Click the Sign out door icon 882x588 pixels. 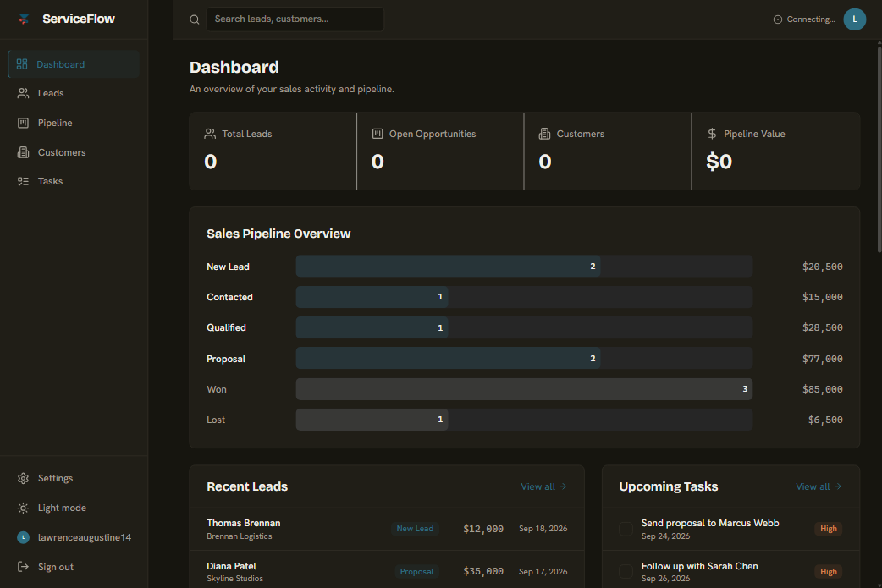(23, 567)
